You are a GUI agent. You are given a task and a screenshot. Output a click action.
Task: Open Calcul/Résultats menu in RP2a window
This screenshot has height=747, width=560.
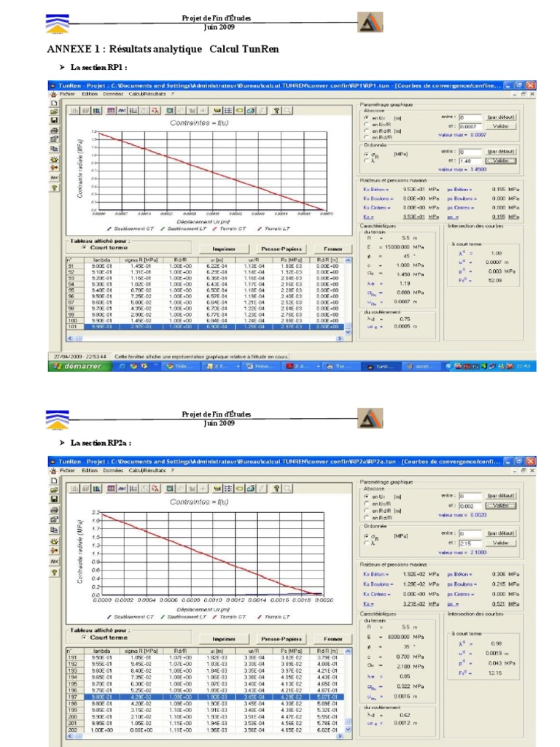[x=147, y=471]
